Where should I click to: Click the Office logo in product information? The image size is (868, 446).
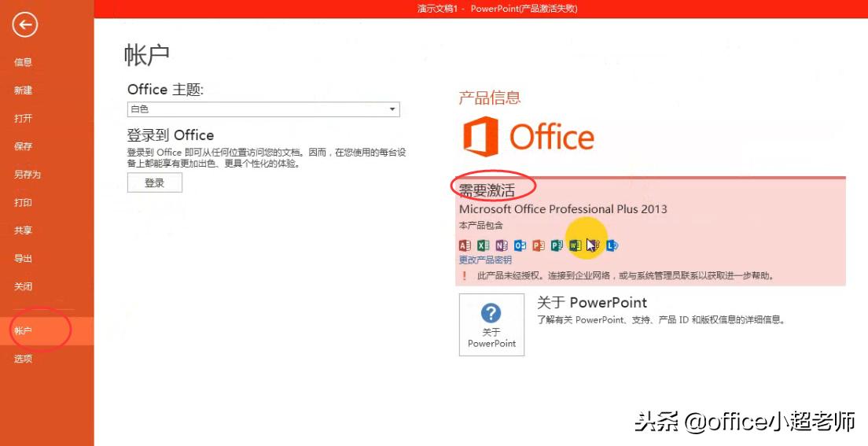528,136
